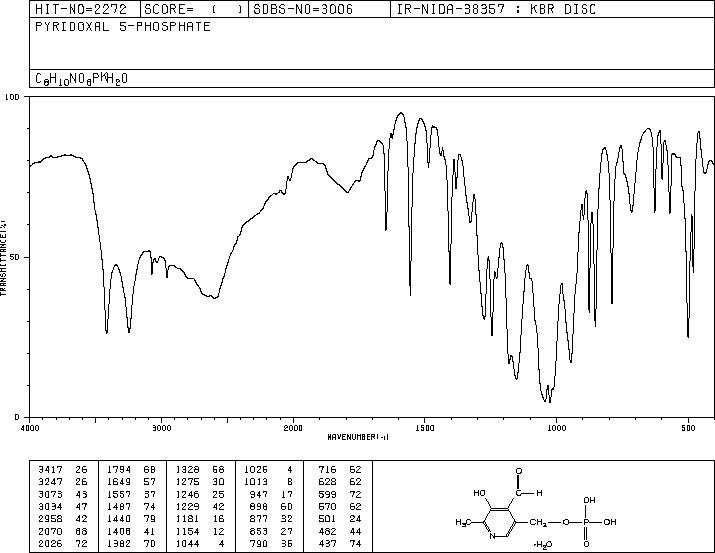This screenshot has width=715, height=553.
Task: Select the molecular formula C8H10NO6P·H2O text
Action: click(x=81, y=79)
